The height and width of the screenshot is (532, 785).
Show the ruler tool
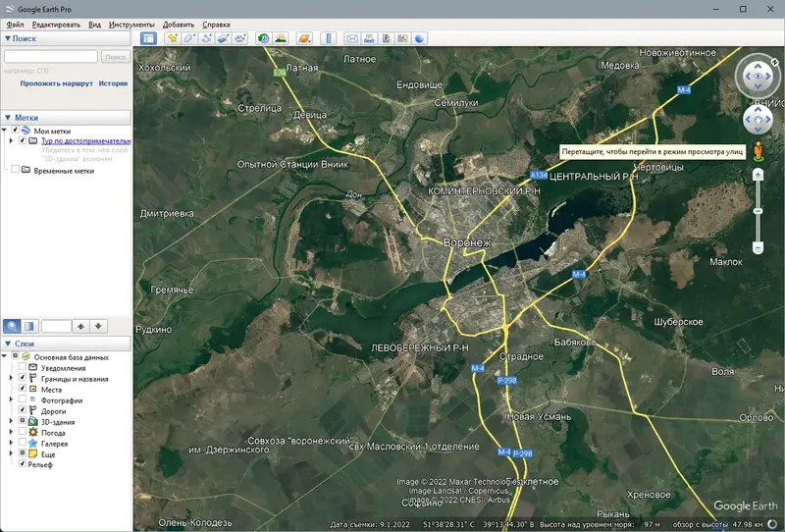(329, 38)
